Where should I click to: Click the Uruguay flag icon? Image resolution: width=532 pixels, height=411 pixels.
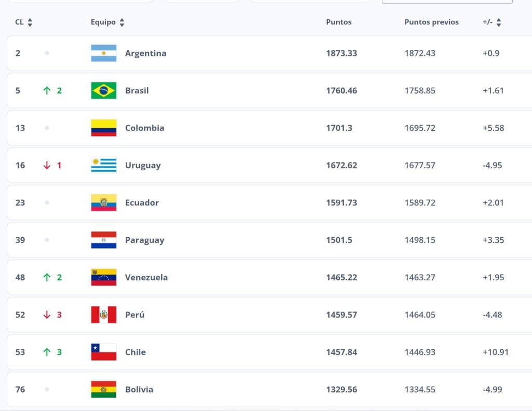103,165
